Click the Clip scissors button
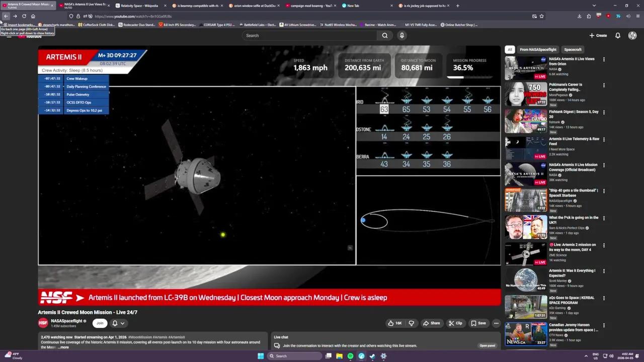Image resolution: width=644 pixels, height=362 pixels. pyautogui.click(x=455, y=323)
